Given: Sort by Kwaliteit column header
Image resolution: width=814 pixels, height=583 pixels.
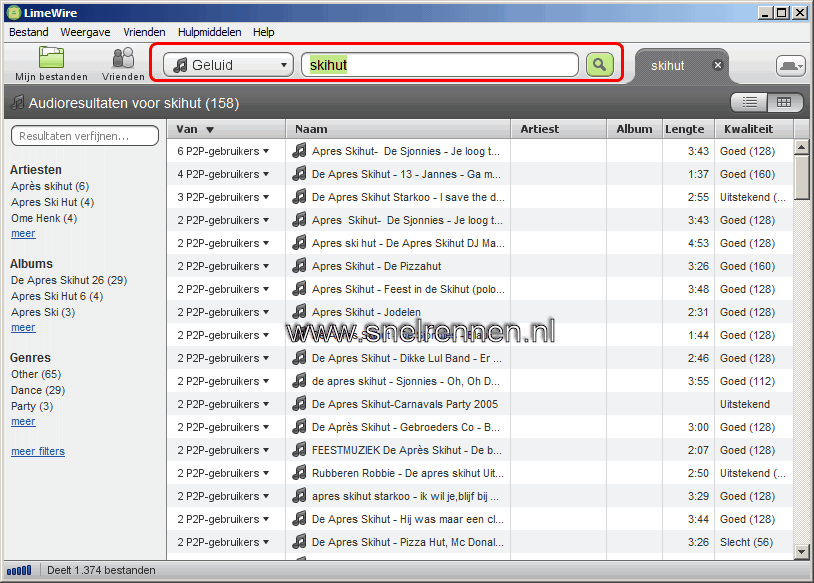Looking at the screenshot, I should [x=754, y=129].
